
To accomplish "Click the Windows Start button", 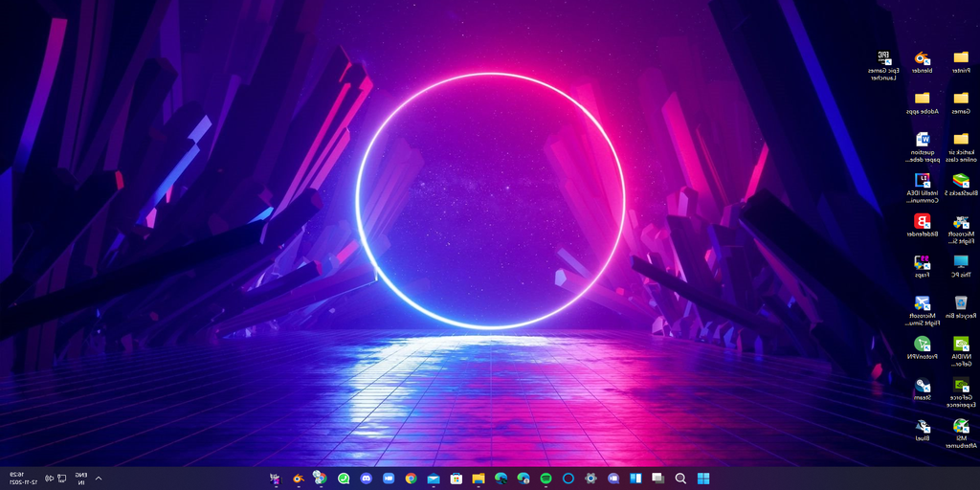I will point(703,478).
